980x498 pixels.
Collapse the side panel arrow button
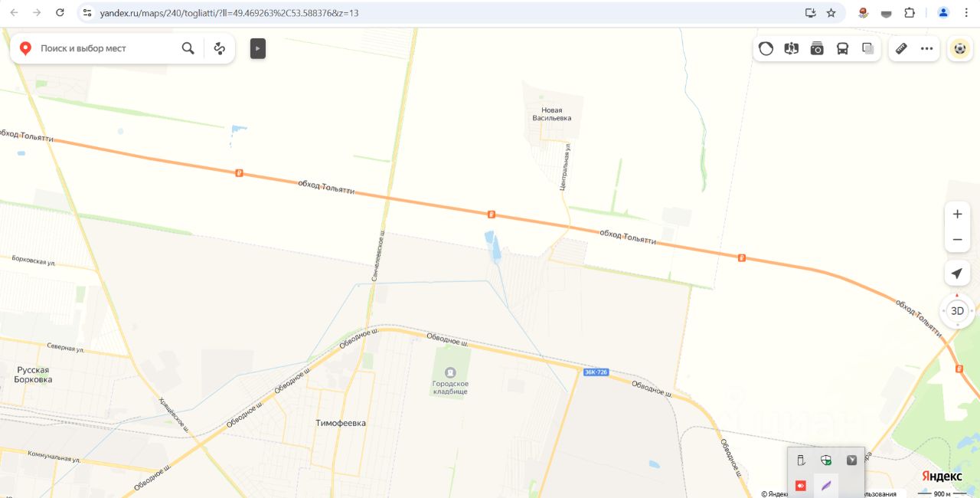click(258, 48)
